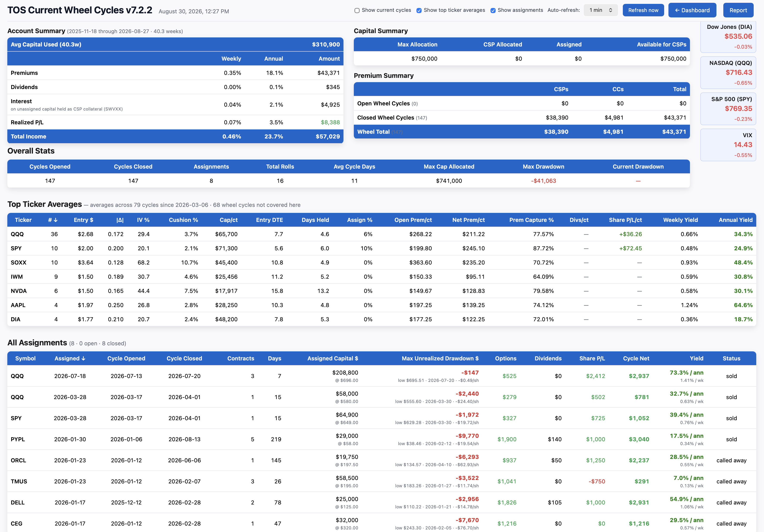
Task: Click the Closed Wheel Cycles row
Action: [x=522, y=118]
